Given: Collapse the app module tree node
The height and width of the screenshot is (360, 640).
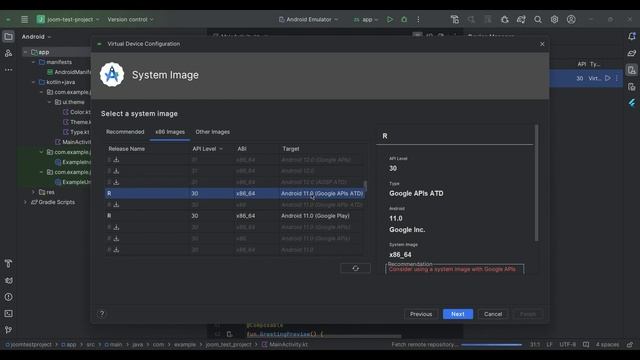Looking at the screenshot, I should [x=26, y=52].
